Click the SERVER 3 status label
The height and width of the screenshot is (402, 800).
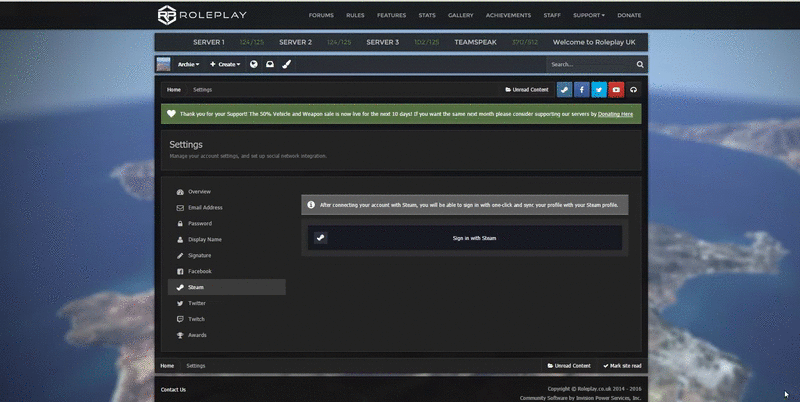(383, 42)
